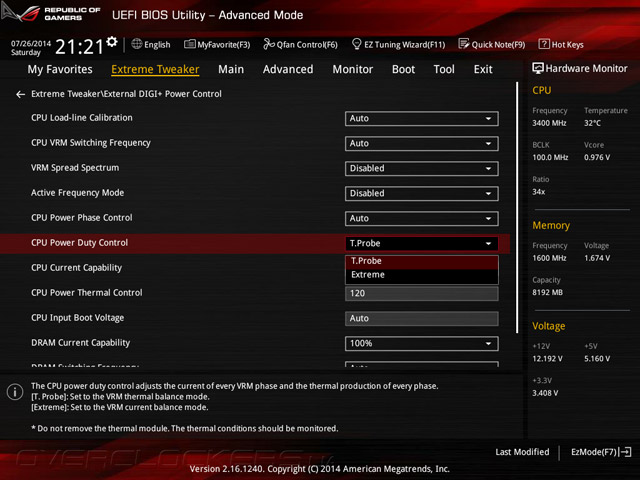
Task: Click the settings list vertical scrollbar
Action: [517, 207]
